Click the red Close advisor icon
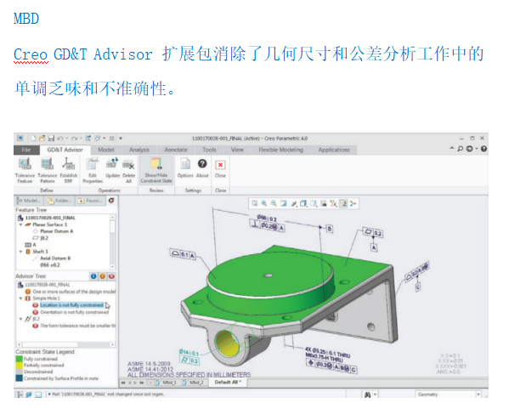The height and width of the screenshot is (420, 509). [220, 165]
